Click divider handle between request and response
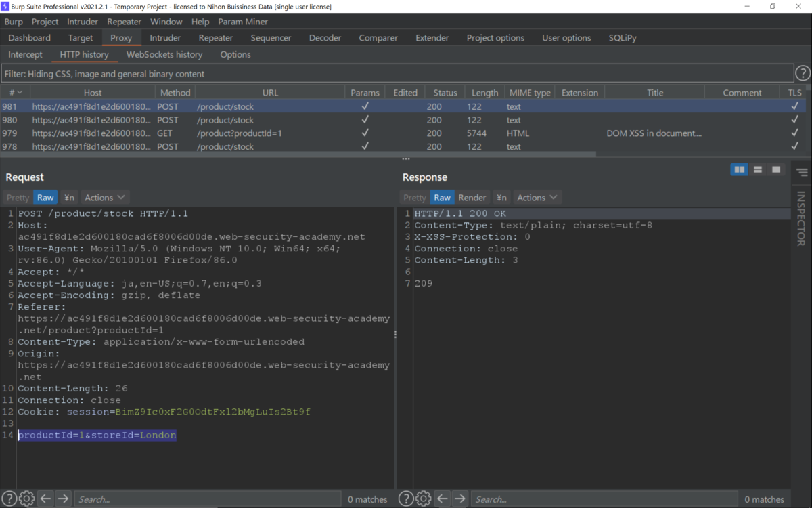Viewport: 812px width, 508px height. click(x=395, y=334)
